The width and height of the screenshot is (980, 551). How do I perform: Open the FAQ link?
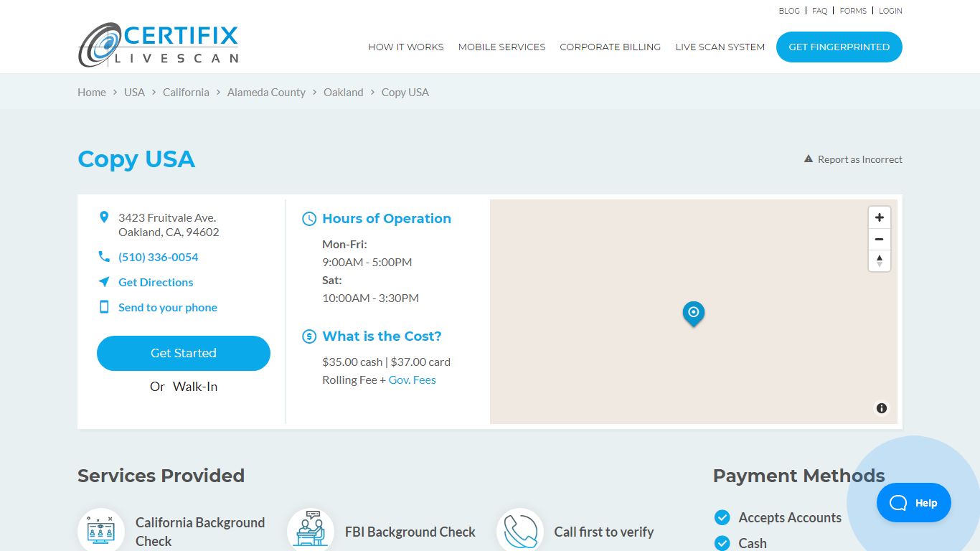coord(820,11)
